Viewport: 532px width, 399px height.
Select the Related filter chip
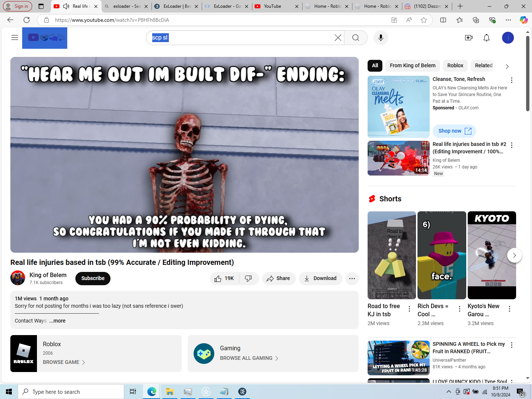(x=484, y=65)
